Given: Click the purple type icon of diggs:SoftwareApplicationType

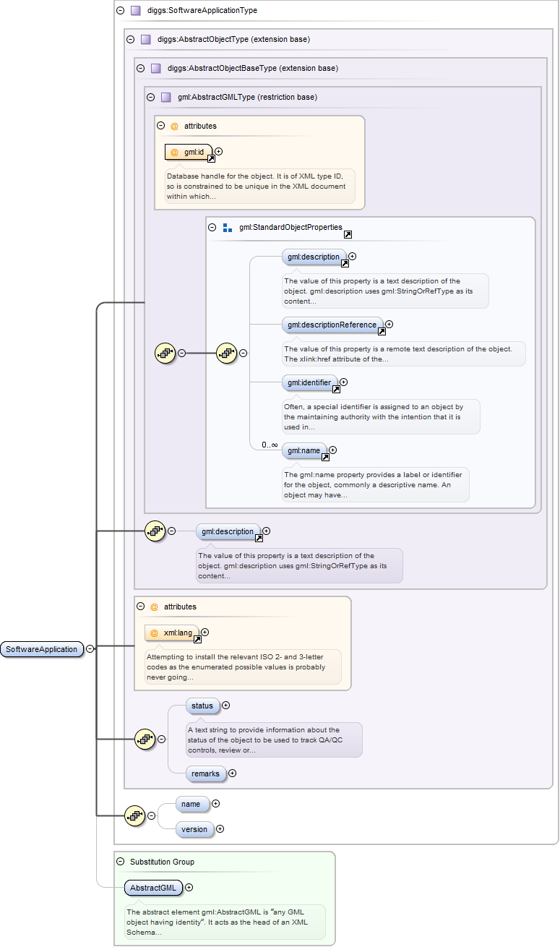Looking at the screenshot, I should click(x=136, y=11).
